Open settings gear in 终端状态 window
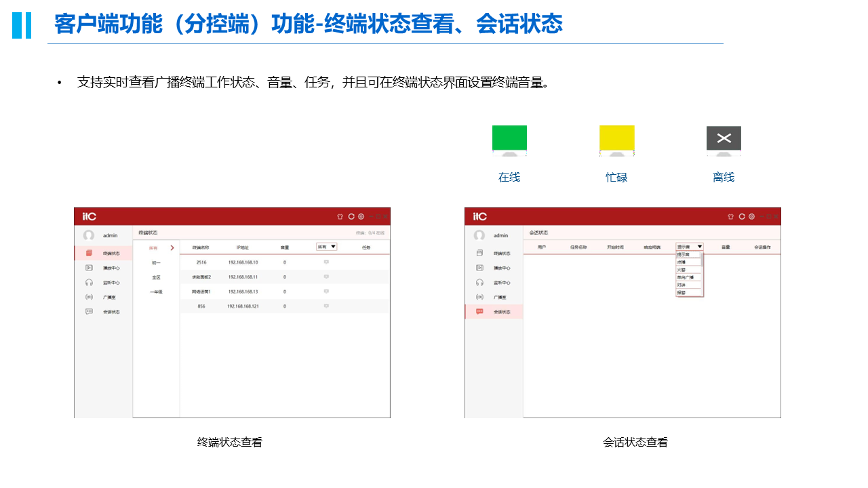Screen dimensions: 868x488 click(x=361, y=217)
